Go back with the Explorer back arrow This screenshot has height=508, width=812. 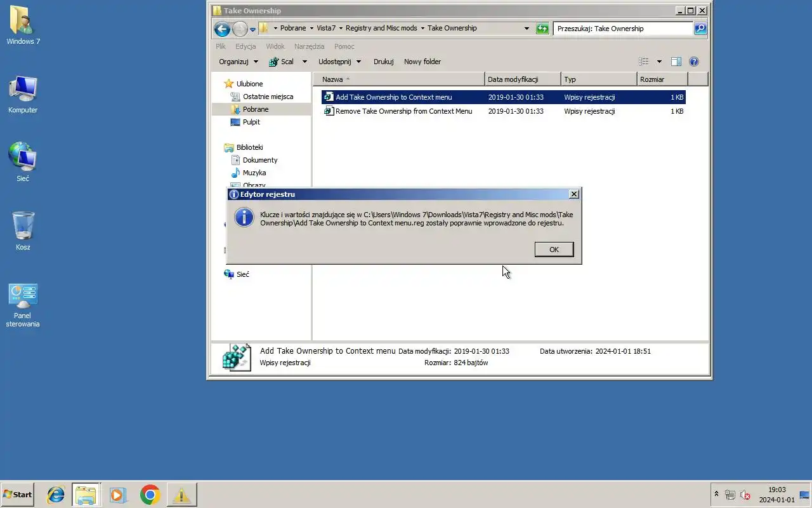click(222, 29)
